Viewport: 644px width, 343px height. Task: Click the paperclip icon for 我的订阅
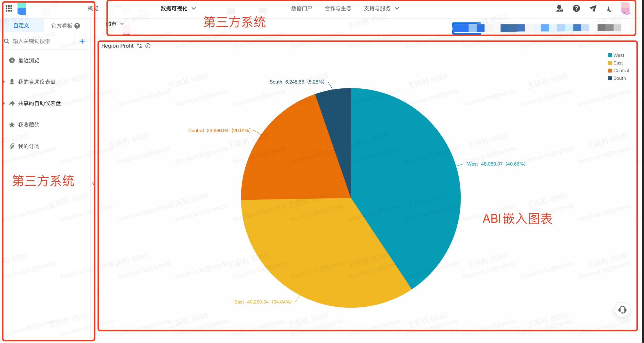12,146
